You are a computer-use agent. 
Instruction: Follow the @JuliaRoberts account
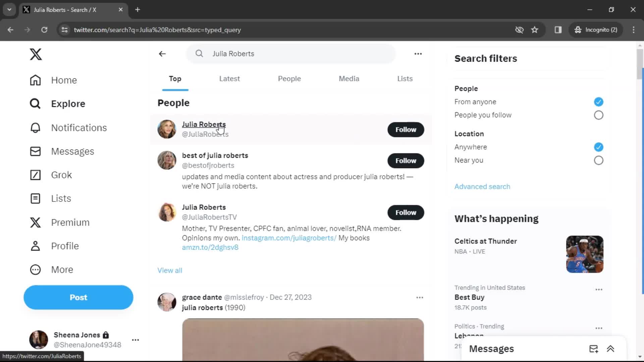pyautogui.click(x=405, y=129)
